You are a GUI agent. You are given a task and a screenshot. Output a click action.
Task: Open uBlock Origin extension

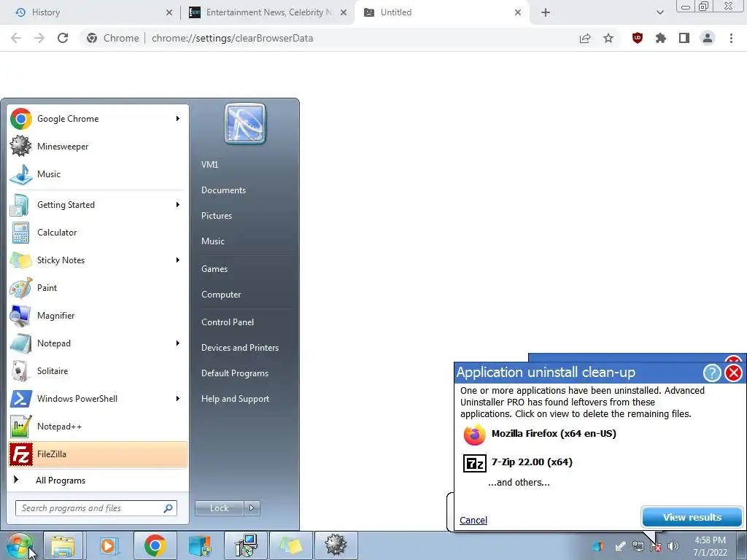pos(638,38)
